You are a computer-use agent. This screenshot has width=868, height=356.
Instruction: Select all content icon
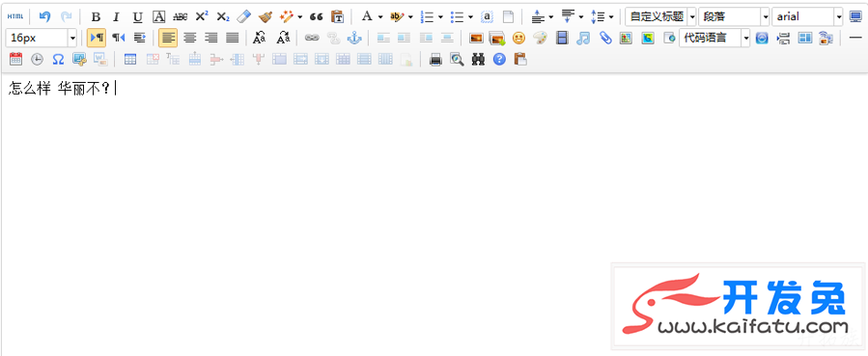pos(487,16)
